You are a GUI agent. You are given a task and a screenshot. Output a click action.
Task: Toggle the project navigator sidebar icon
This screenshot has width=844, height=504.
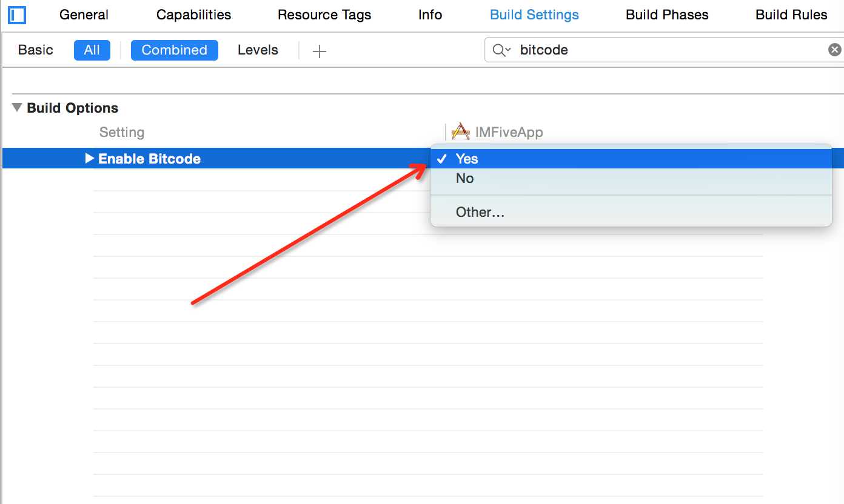click(x=17, y=14)
